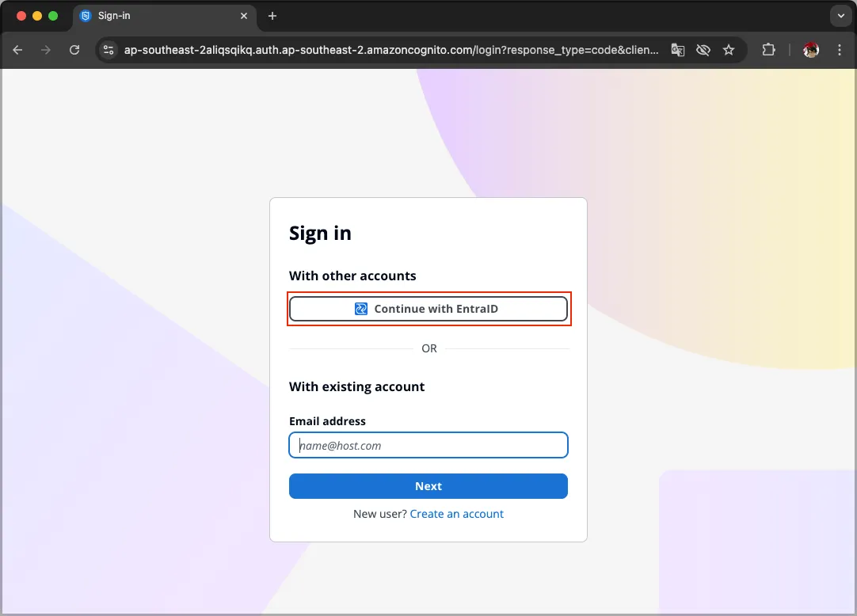
Task: Go back to the previous page
Action: click(x=18, y=50)
